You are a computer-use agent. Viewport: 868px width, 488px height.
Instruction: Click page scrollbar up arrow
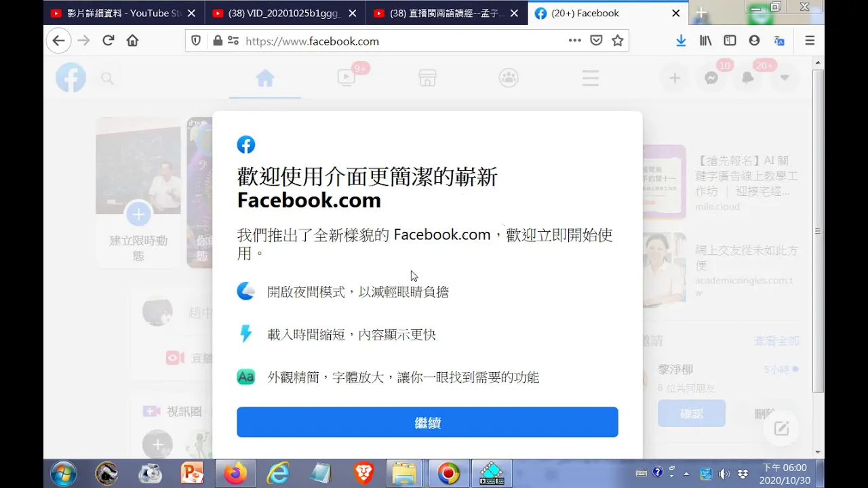pos(818,63)
